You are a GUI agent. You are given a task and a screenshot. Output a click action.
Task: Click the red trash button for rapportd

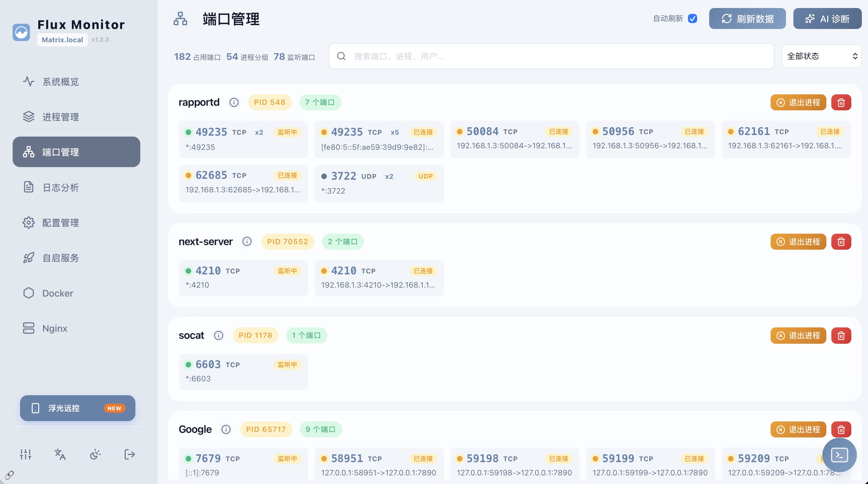coord(841,102)
